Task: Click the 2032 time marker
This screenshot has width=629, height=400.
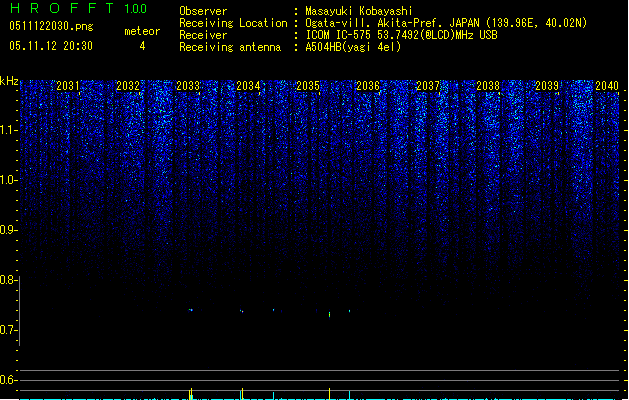Action: [128, 85]
